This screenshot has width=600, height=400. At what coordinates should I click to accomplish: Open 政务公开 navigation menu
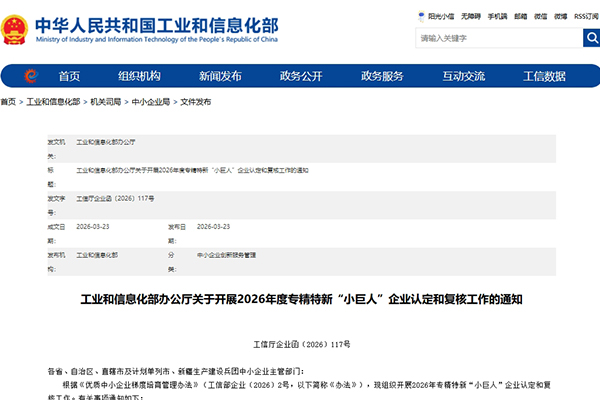[x=301, y=76]
